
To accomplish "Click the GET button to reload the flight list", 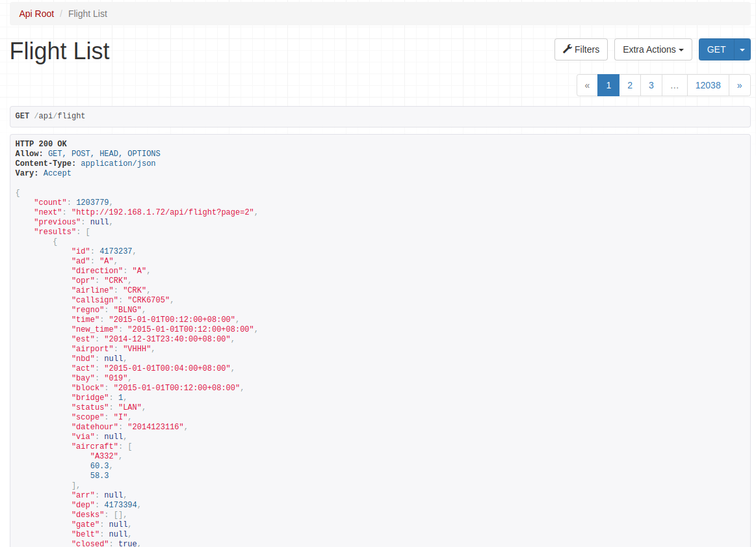I will click(x=716, y=49).
